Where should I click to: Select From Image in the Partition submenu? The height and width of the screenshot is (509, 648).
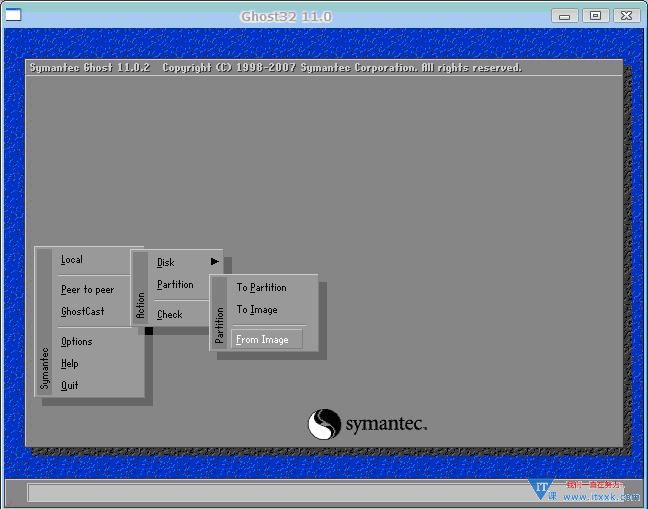pos(267,340)
